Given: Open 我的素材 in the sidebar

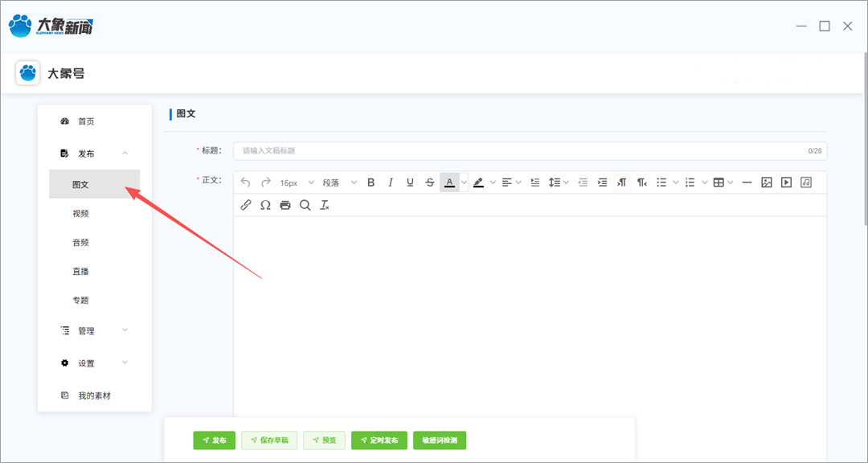Looking at the screenshot, I should tap(94, 395).
